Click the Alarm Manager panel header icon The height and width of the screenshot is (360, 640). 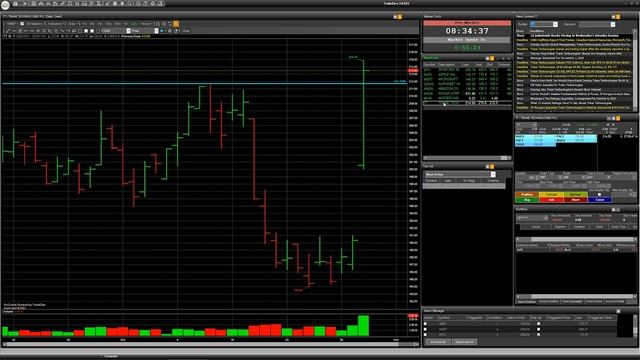coord(618,311)
